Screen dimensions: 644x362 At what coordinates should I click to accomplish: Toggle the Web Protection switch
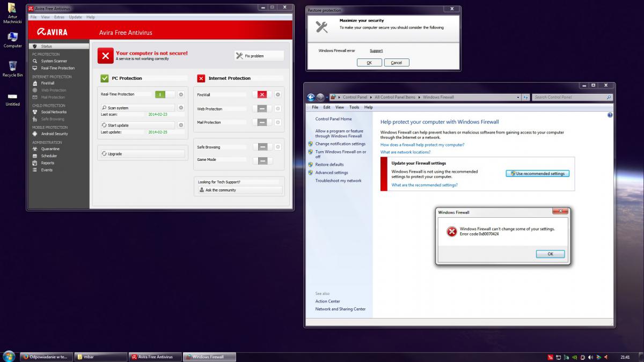pyautogui.click(x=262, y=108)
